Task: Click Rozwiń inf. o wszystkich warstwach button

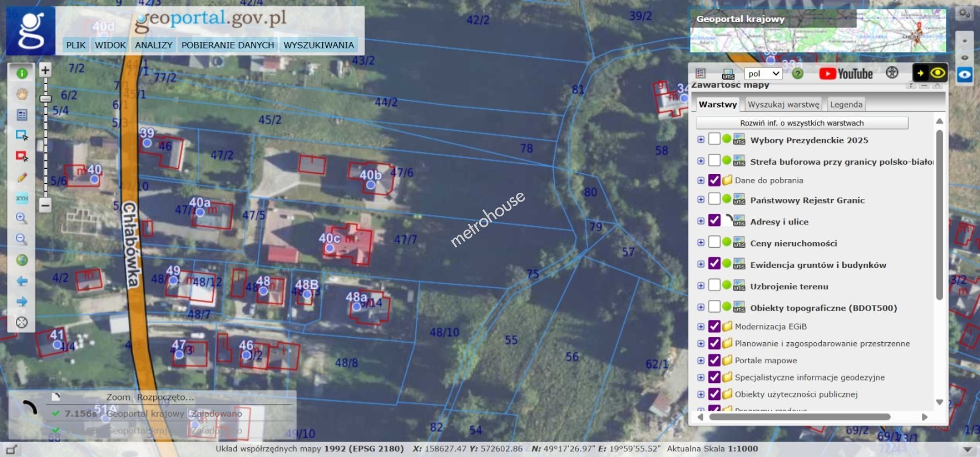Action: pyautogui.click(x=801, y=123)
